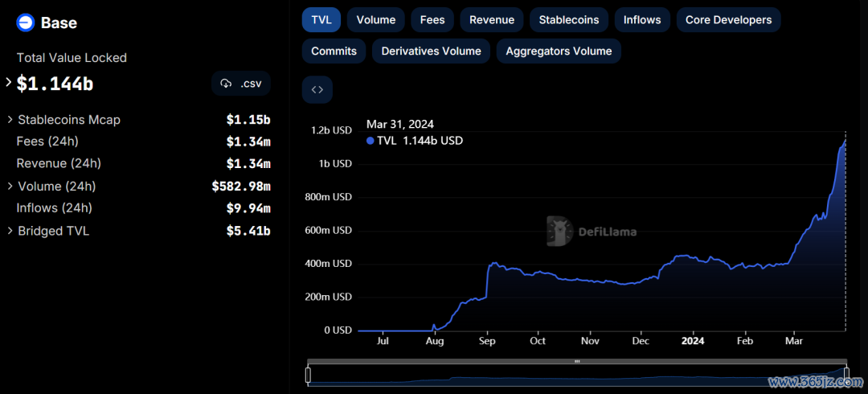Click the right handle of range slider

[846, 376]
